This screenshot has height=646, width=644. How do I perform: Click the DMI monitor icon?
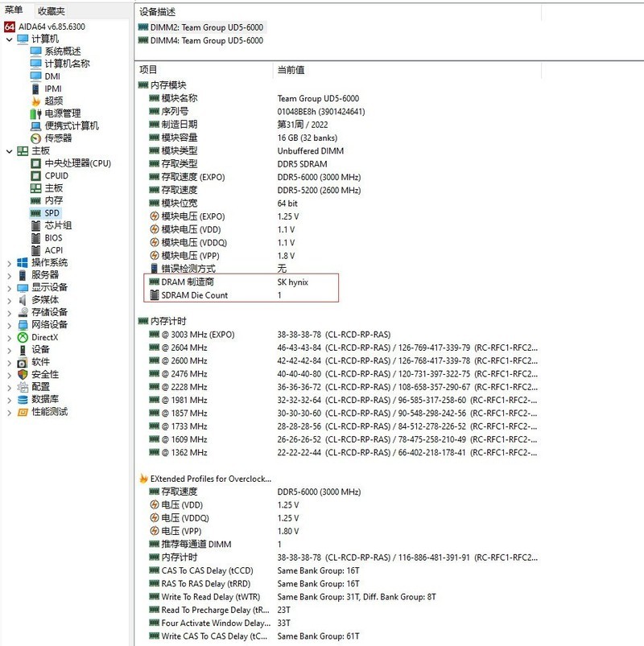[36, 76]
